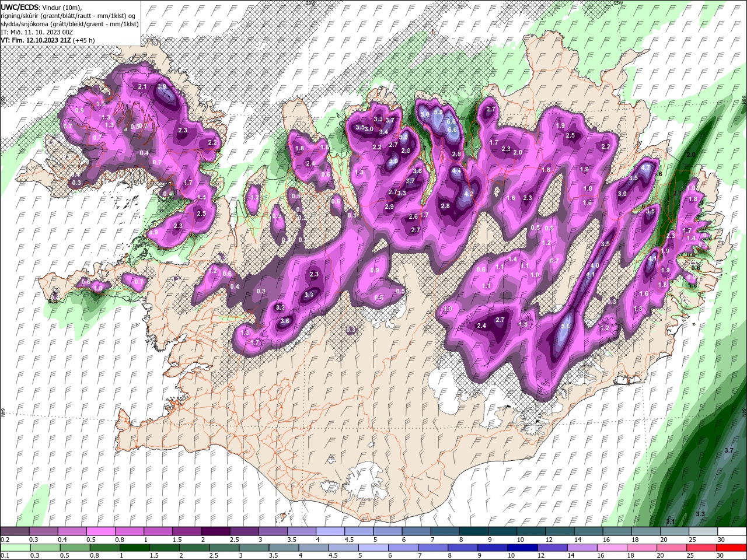Image resolution: width=747 pixels, height=560 pixels.
Task: Click the 'slydda/snjókoma' legend description line
Action: (x=69, y=23)
